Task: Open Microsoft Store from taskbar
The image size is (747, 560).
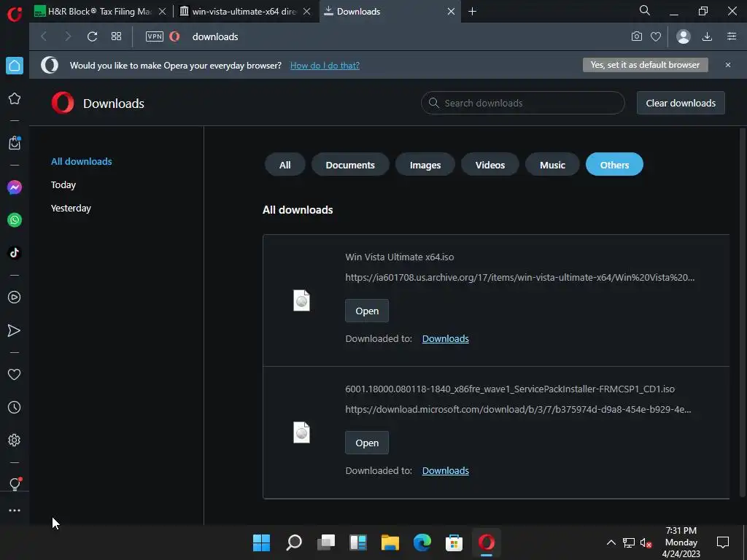Action: pos(454,542)
